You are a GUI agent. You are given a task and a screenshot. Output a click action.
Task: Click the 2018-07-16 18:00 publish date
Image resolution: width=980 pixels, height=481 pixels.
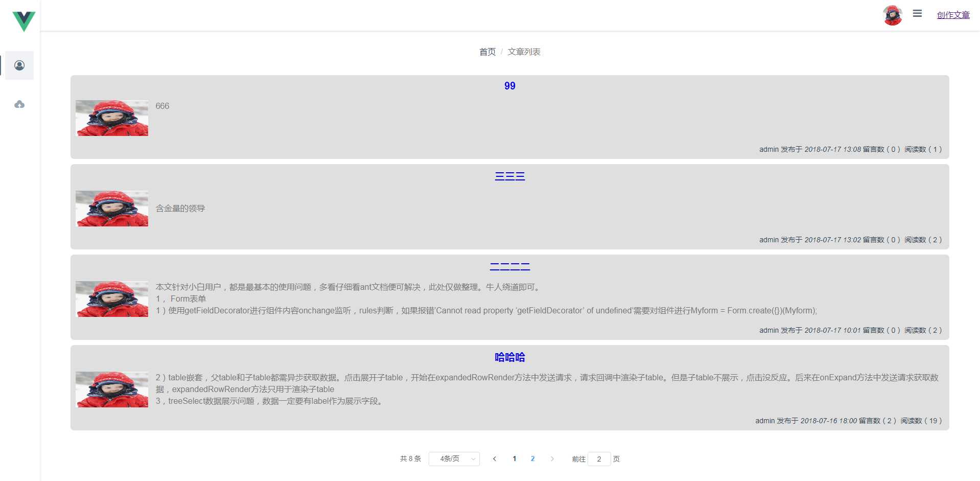tap(829, 421)
